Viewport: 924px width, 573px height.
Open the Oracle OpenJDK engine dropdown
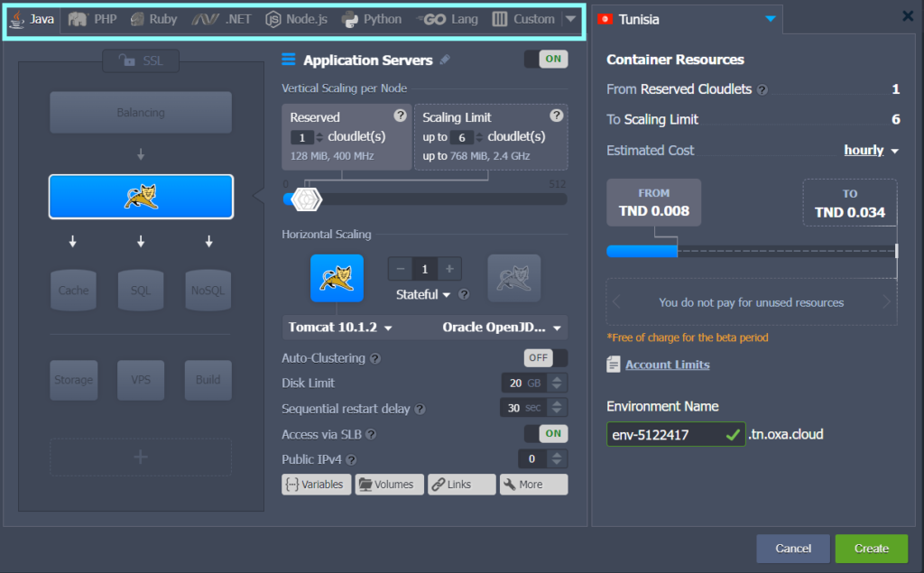point(502,328)
